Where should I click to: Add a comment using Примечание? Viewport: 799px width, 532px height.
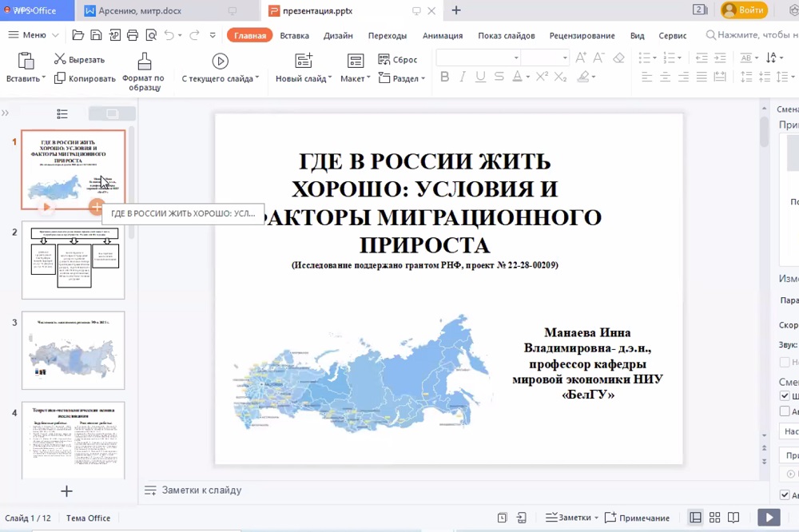click(x=637, y=518)
